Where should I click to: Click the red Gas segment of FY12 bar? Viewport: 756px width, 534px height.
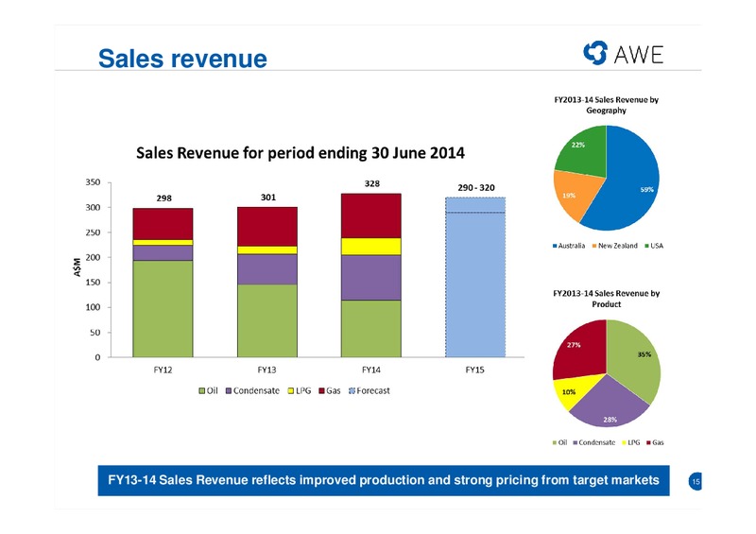click(163, 224)
